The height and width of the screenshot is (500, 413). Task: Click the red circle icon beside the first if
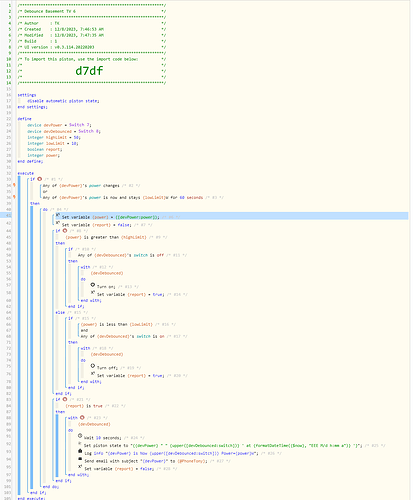click(x=40, y=179)
